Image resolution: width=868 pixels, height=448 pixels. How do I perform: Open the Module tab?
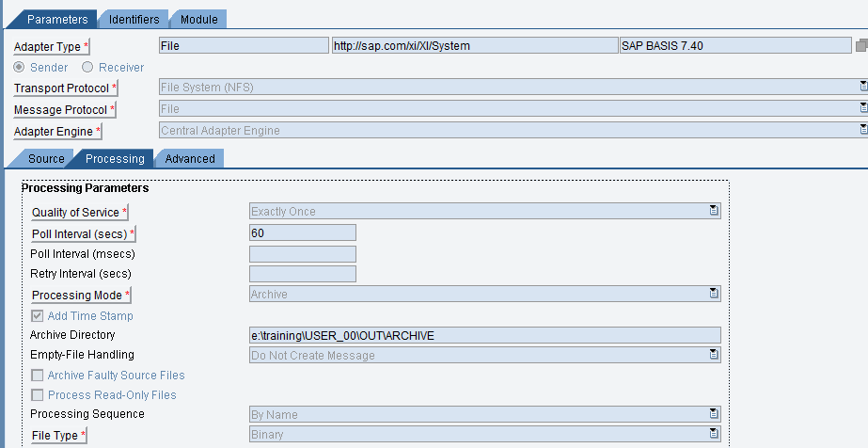[x=198, y=20]
